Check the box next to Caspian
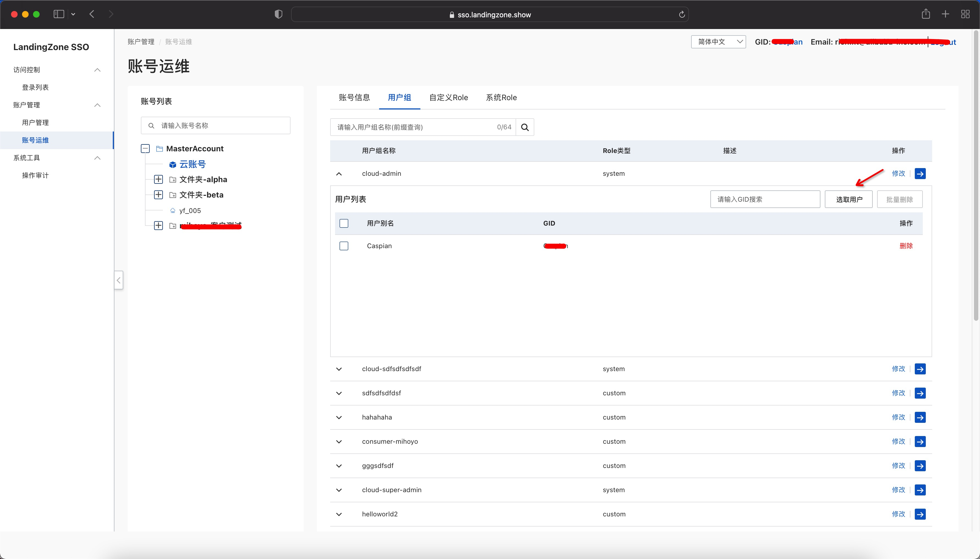This screenshot has height=559, width=980. click(x=344, y=246)
